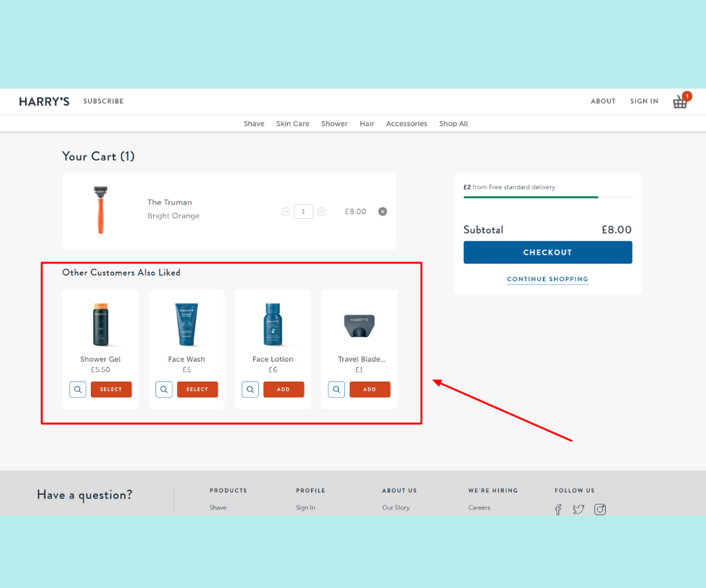This screenshot has height=588, width=706.
Task: Go to Sign In in header
Action: [644, 101]
